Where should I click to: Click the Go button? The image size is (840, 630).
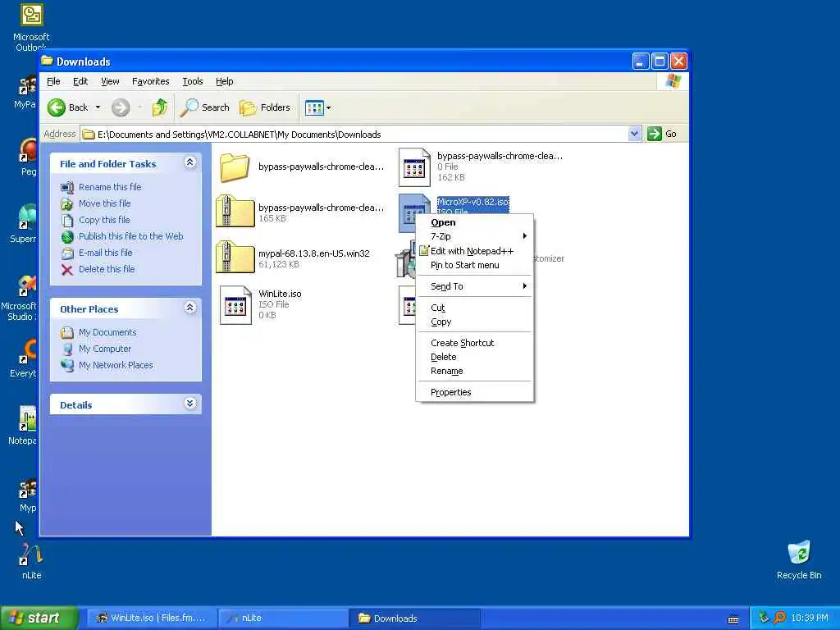(x=662, y=134)
